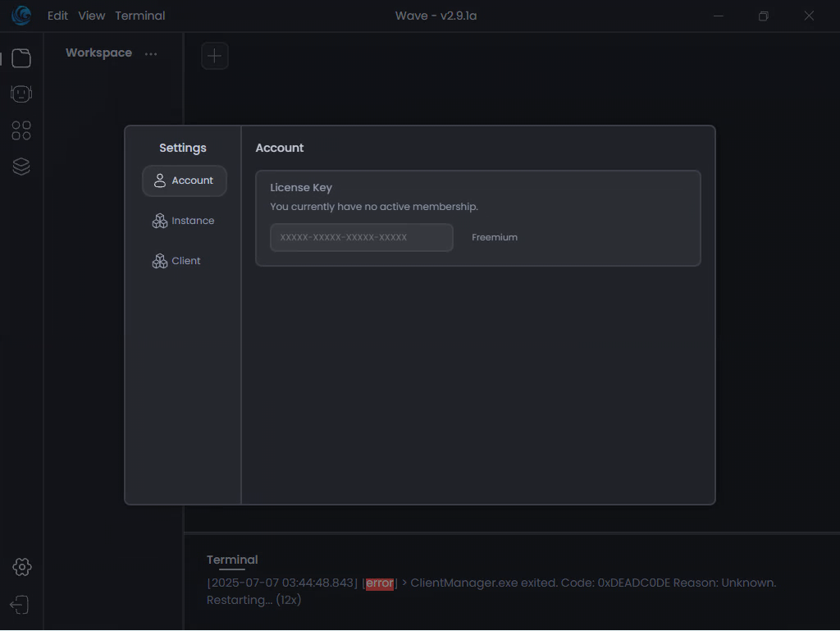Focus the license key input field
840x631 pixels.
(362, 237)
